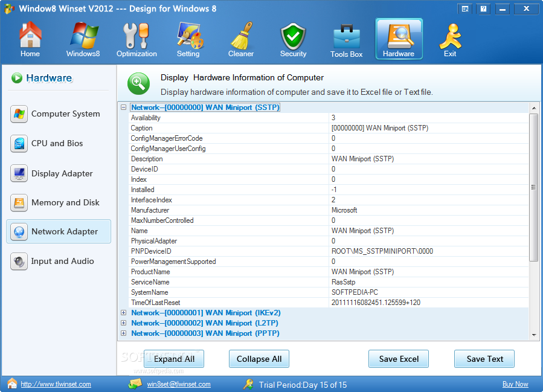Screen dimensions: 543x392
Task: Select the Network—[00000000] WAN Miniport (SSTP) header
Action: pyautogui.click(x=205, y=108)
